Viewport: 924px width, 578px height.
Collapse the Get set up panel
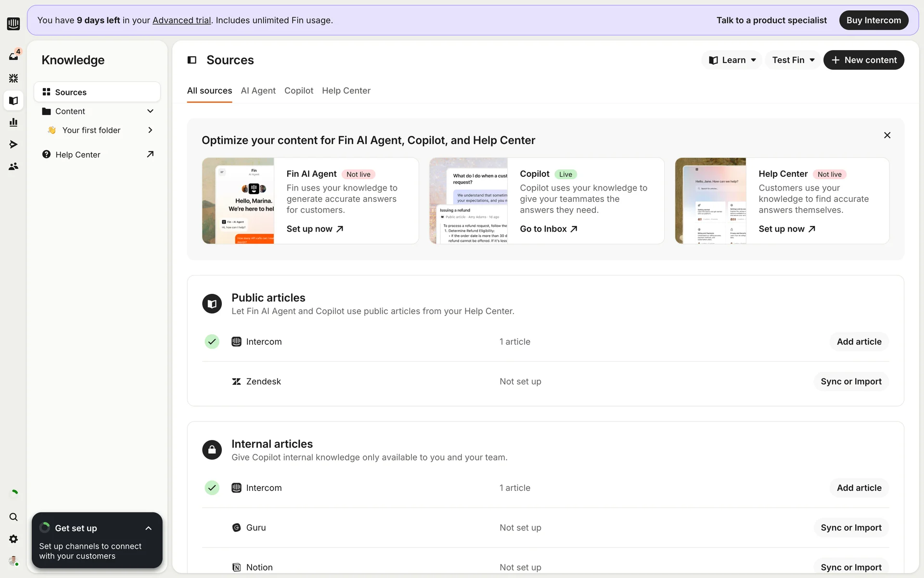pyautogui.click(x=149, y=528)
